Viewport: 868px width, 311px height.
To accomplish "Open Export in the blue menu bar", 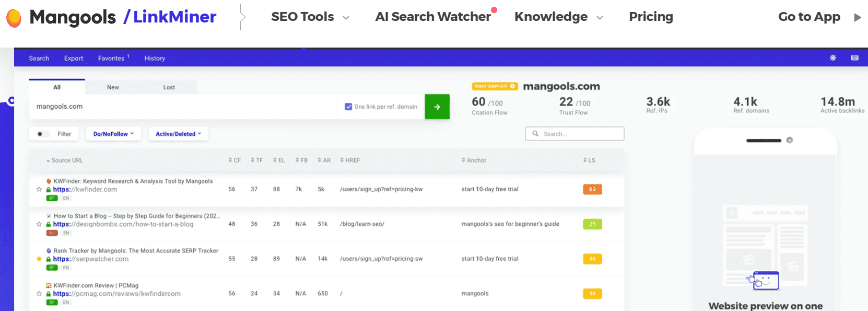I will [74, 58].
